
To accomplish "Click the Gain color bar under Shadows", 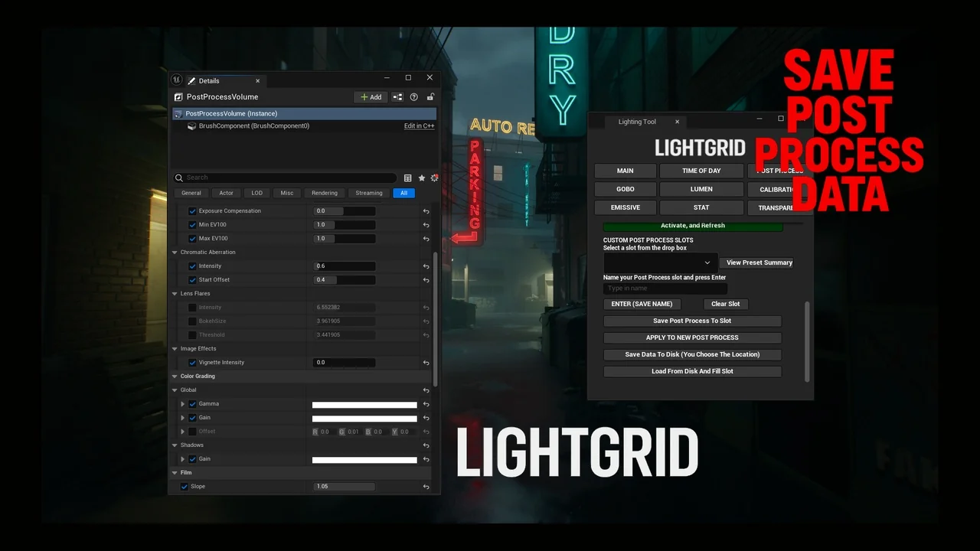I will [364, 459].
